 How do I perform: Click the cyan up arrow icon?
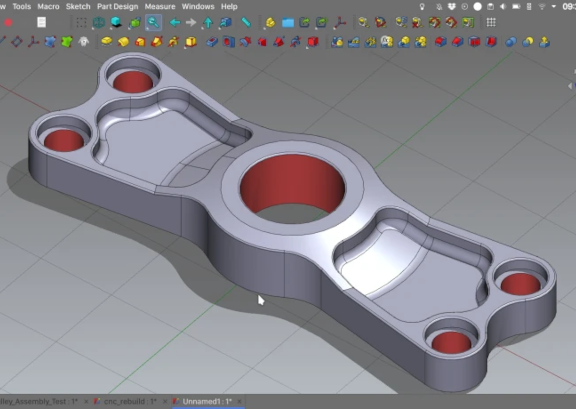[208, 23]
